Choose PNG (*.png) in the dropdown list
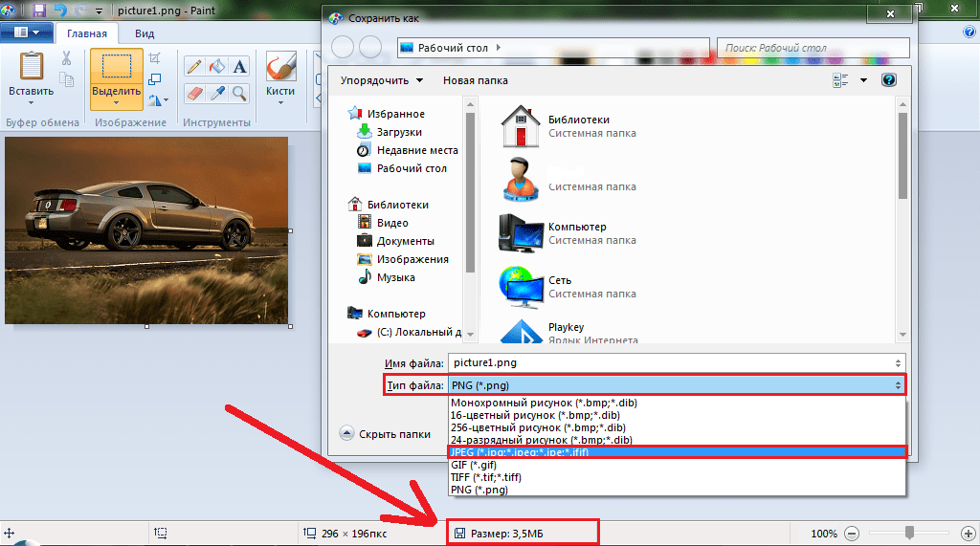The height and width of the screenshot is (546, 980). [x=678, y=490]
